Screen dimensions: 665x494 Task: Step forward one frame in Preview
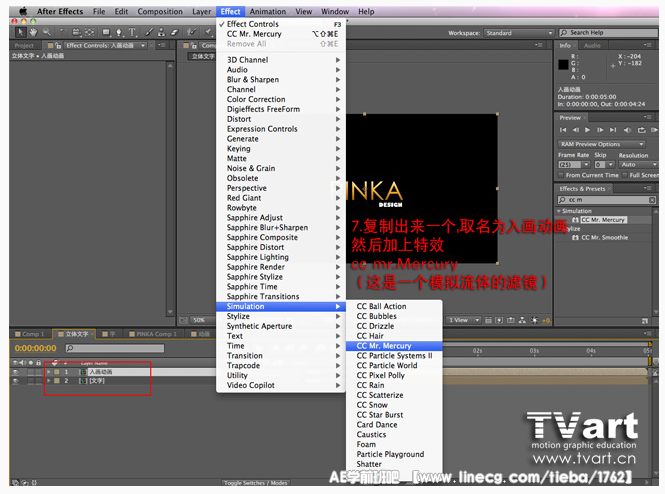click(x=600, y=130)
